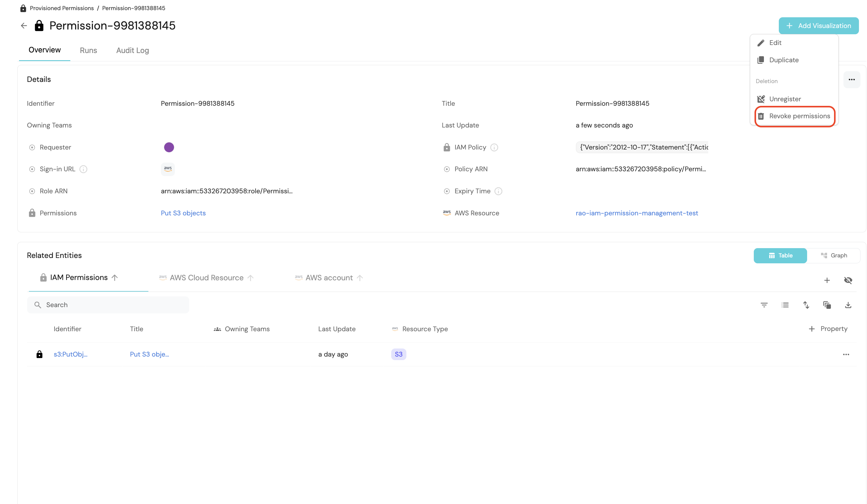Choose Revoke permissions from the menu
The width and height of the screenshot is (867, 504).
[x=795, y=116]
